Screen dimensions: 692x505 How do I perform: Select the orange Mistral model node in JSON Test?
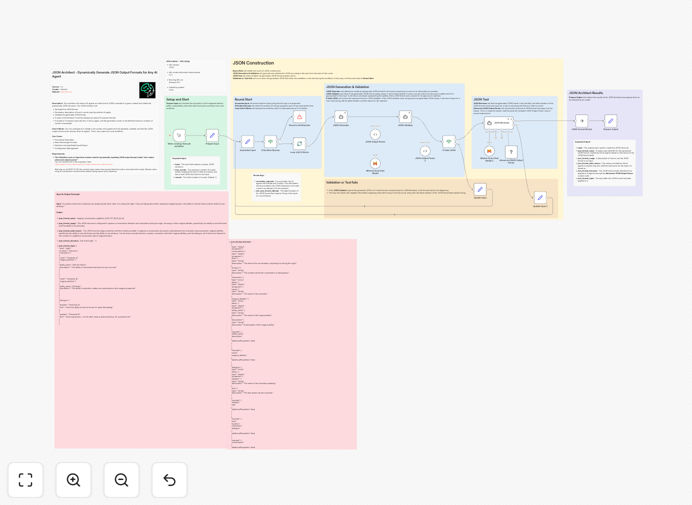489,151
